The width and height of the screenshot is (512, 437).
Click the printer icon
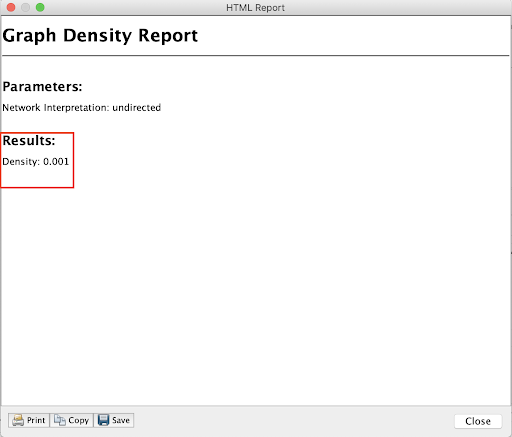coord(18,420)
